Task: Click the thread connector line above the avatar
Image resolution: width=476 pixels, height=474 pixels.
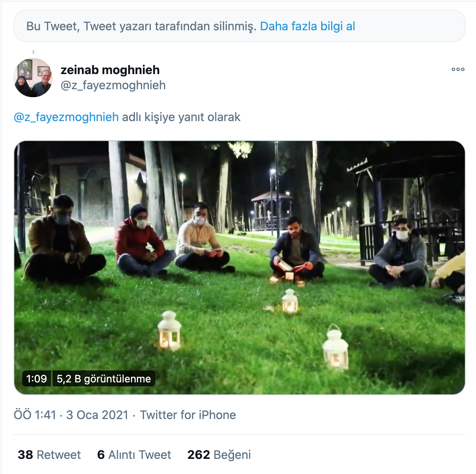Action: click(x=33, y=52)
